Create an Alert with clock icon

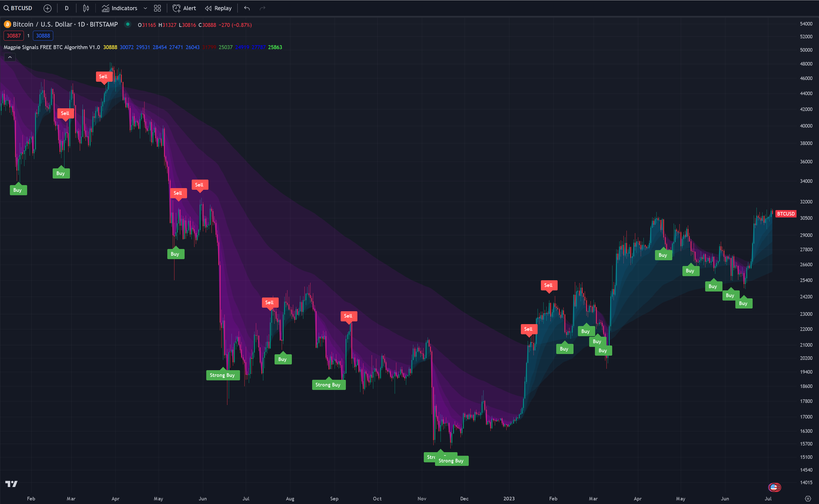click(x=184, y=8)
